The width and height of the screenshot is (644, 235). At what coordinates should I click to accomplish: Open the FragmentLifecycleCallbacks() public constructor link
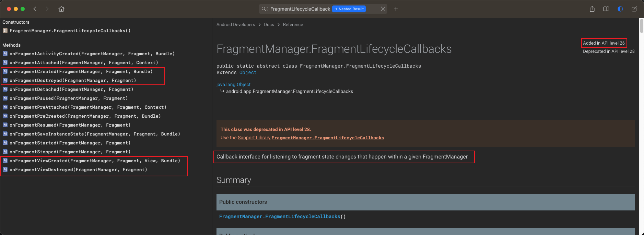280,216
